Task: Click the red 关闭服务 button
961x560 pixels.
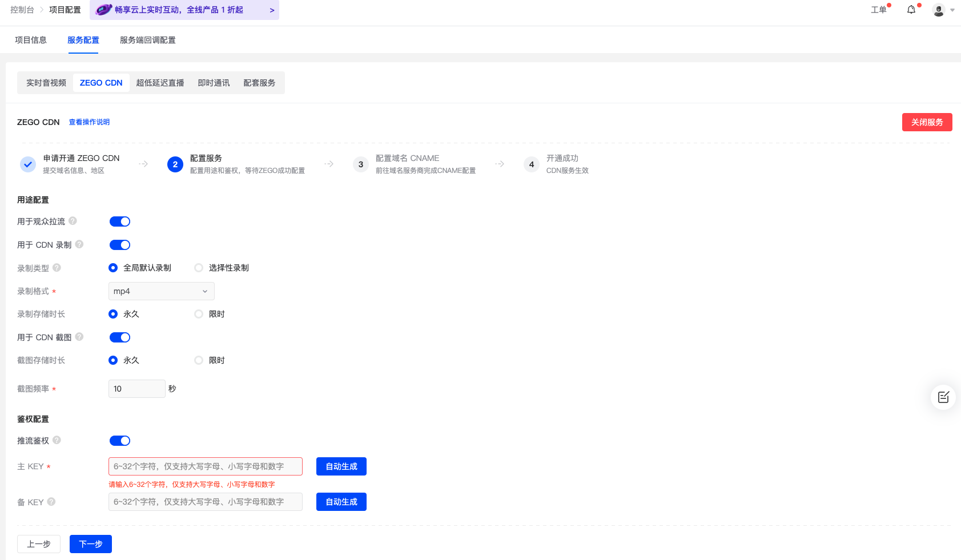Action: click(x=927, y=122)
